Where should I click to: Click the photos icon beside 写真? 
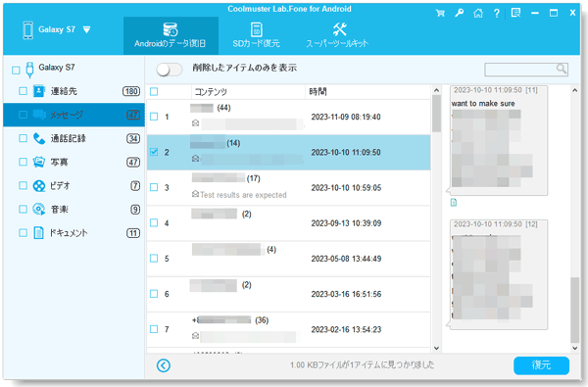tap(38, 162)
